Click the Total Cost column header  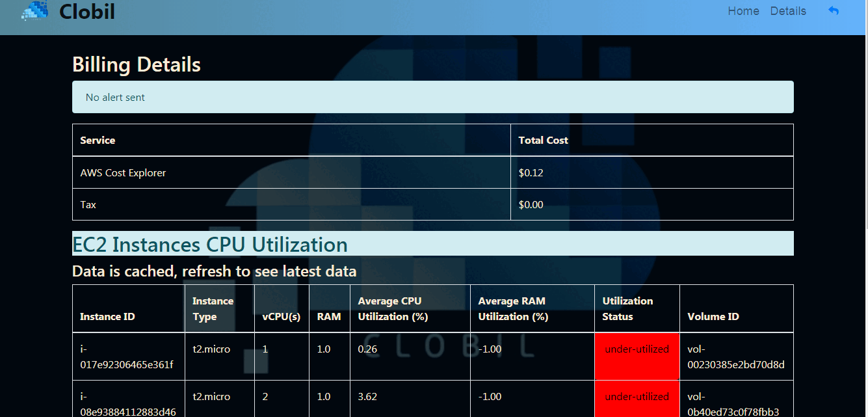pos(543,140)
